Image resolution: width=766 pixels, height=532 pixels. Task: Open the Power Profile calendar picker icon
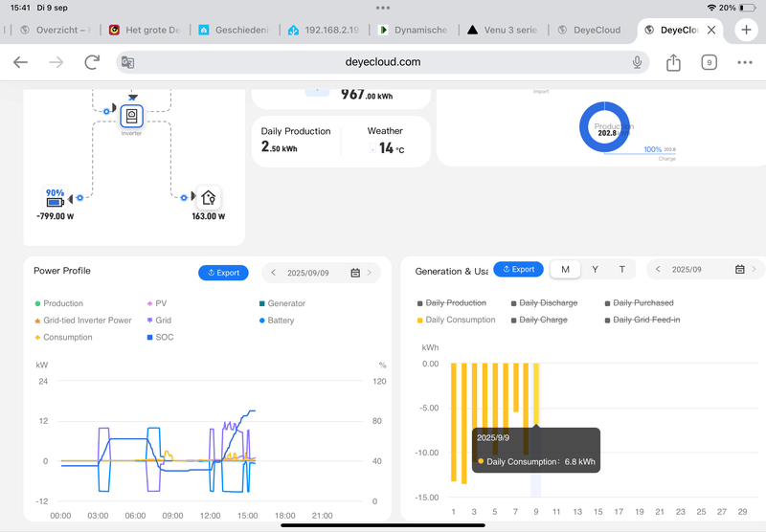pyautogui.click(x=355, y=273)
